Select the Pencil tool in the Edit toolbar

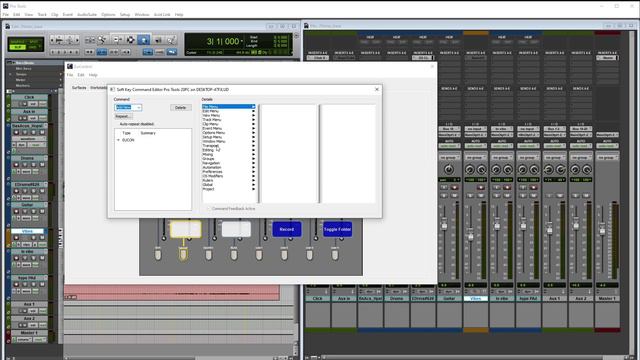(171, 40)
